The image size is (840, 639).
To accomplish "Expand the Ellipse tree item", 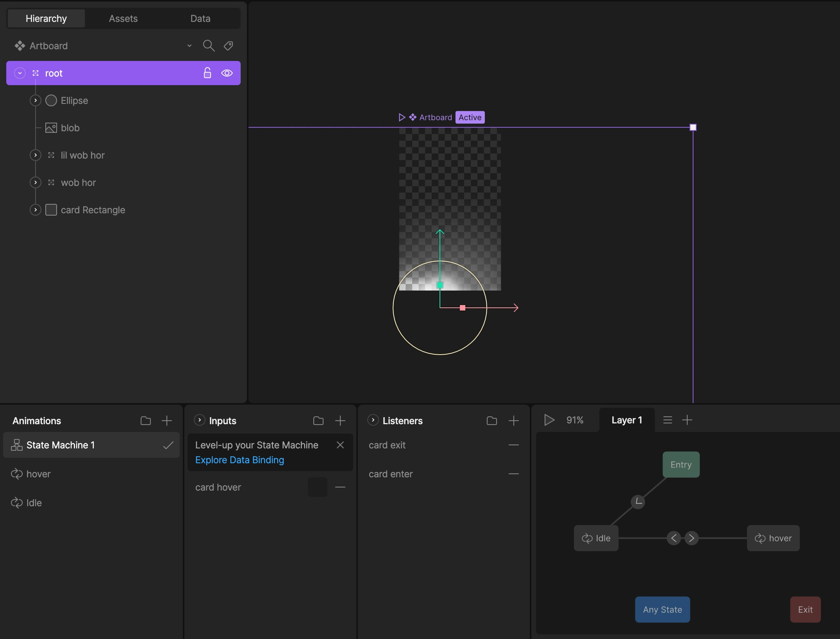I will [36, 100].
